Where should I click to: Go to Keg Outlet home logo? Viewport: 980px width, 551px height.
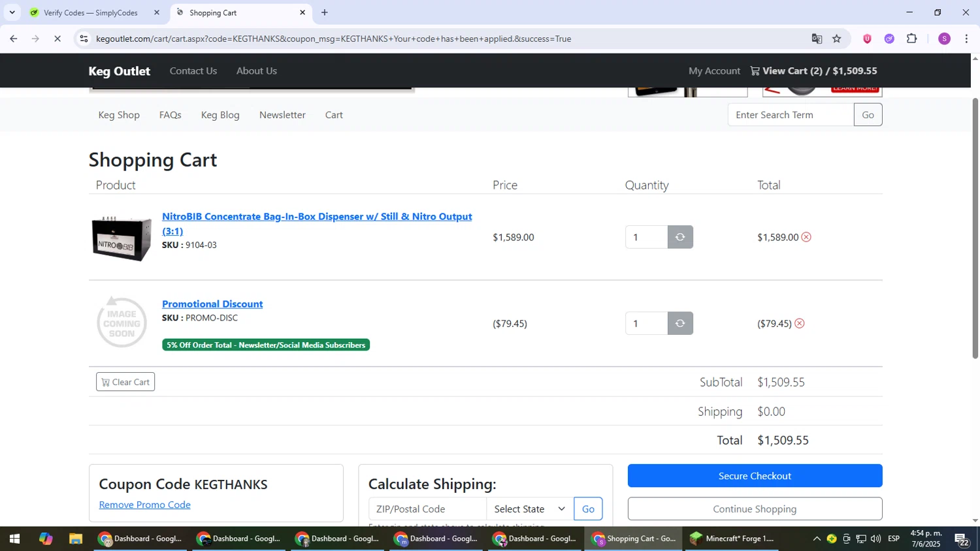click(120, 71)
